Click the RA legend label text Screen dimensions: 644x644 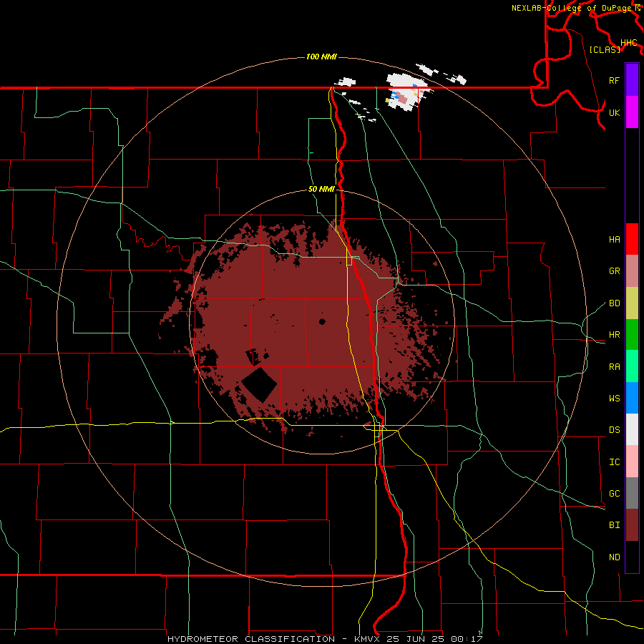point(615,367)
